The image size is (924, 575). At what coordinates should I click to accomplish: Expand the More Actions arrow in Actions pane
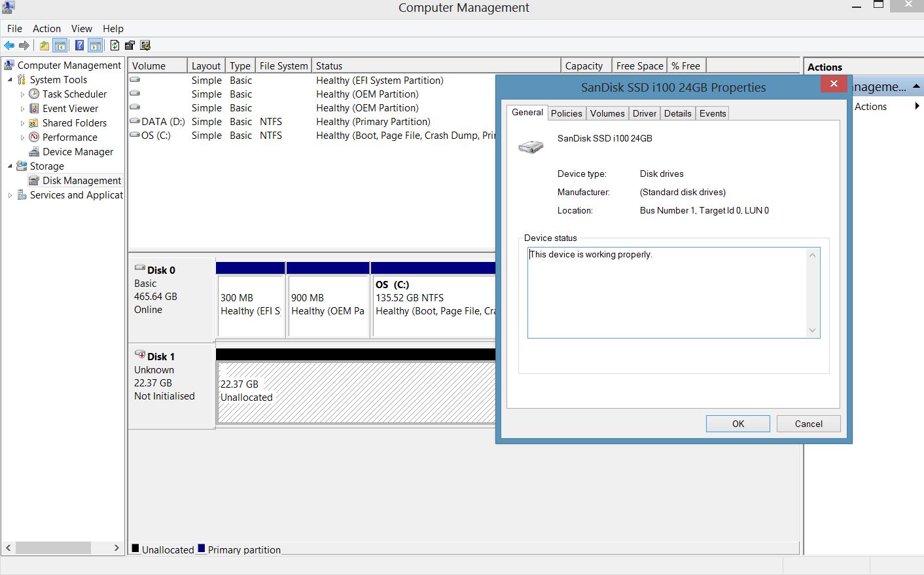coord(917,106)
